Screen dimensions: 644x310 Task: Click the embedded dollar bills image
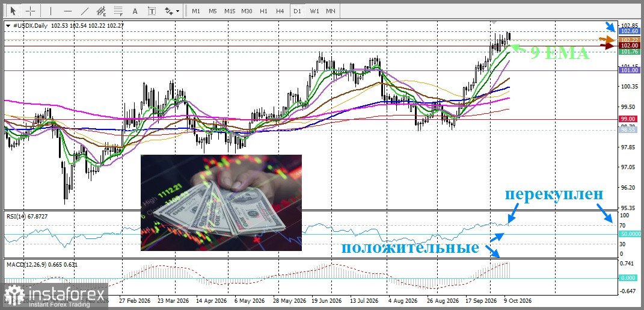221,203
